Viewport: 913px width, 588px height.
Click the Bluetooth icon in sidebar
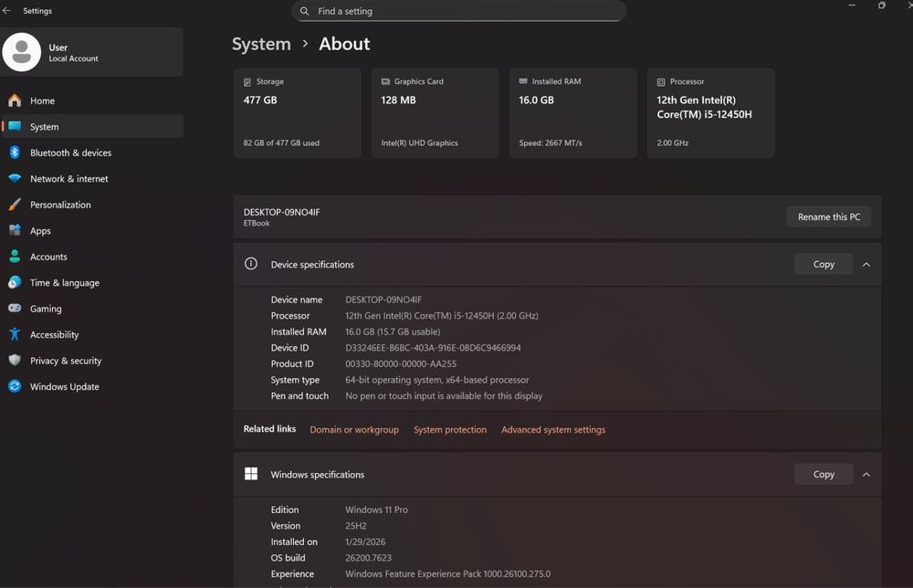tap(15, 152)
